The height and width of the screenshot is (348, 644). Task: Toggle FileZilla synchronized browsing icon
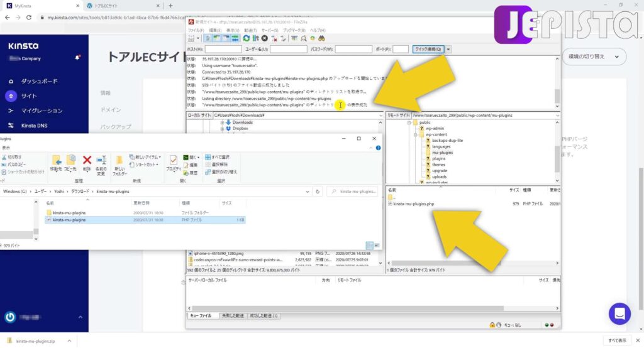point(313,38)
